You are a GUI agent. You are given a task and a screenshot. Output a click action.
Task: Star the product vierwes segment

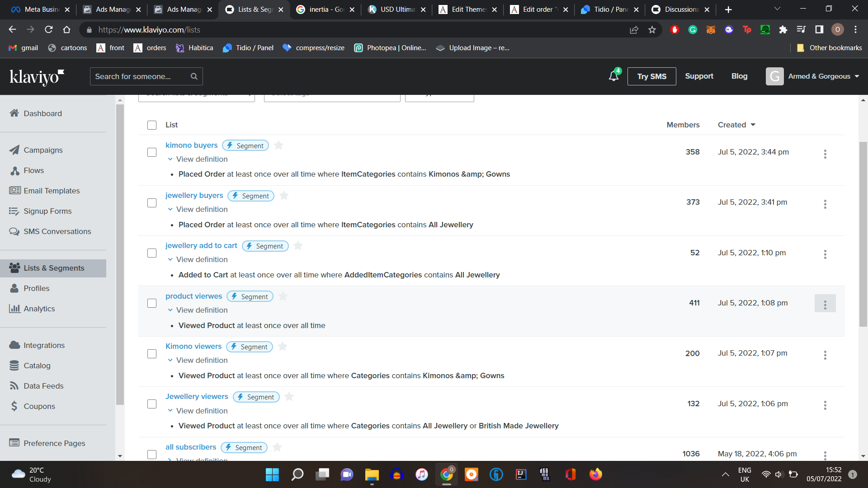[283, 296]
